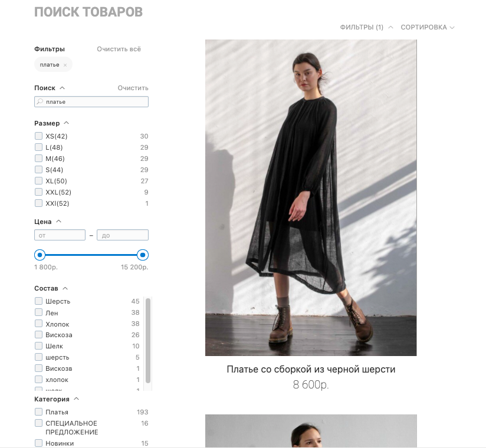This screenshot has width=486, height=448.
Task: Collapse the Состав filter section
Action: tap(65, 288)
